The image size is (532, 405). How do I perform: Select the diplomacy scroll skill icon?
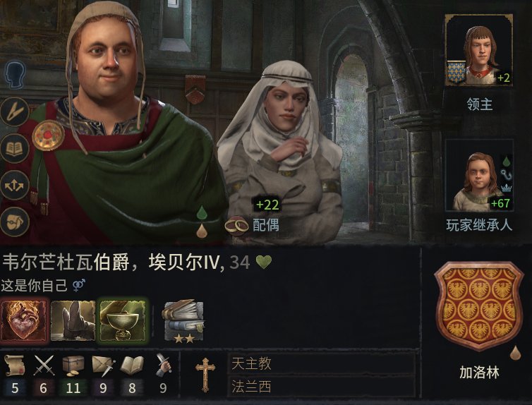[14, 365]
